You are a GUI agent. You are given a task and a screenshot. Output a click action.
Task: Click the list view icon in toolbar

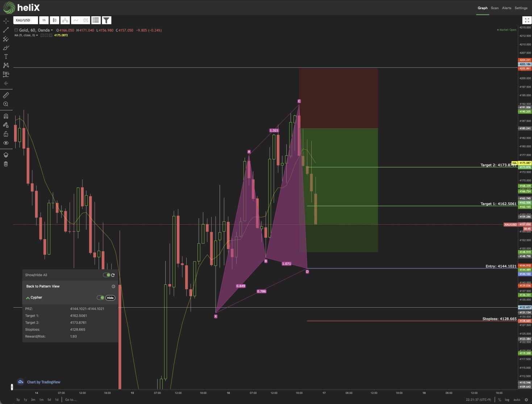(x=96, y=20)
